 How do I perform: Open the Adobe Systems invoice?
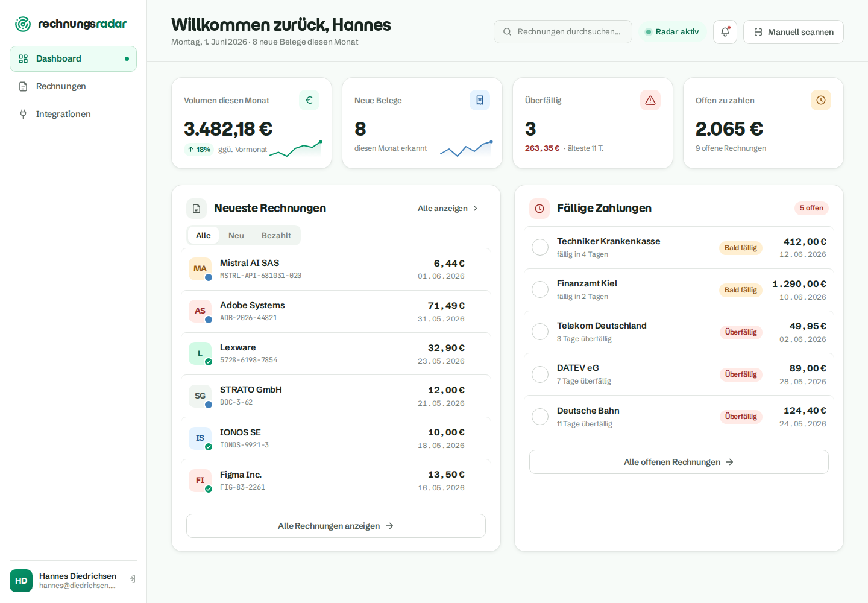[x=336, y=311]
